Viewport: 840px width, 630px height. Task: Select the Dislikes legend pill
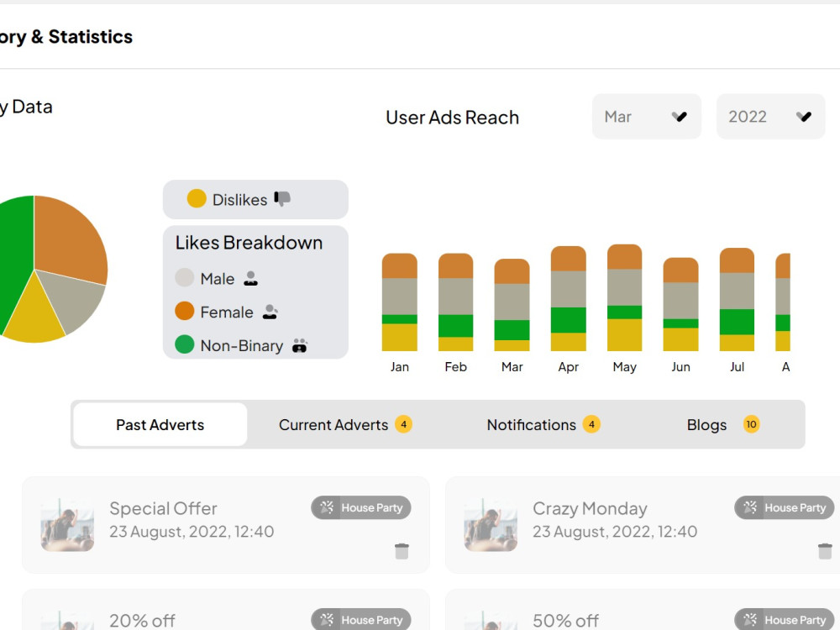point(255,199)
